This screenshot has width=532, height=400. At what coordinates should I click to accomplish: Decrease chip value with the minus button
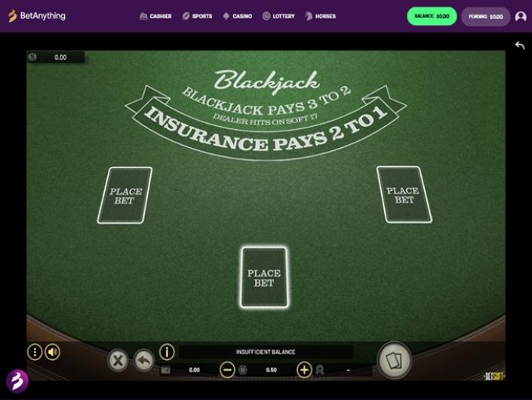coord(227,370)
